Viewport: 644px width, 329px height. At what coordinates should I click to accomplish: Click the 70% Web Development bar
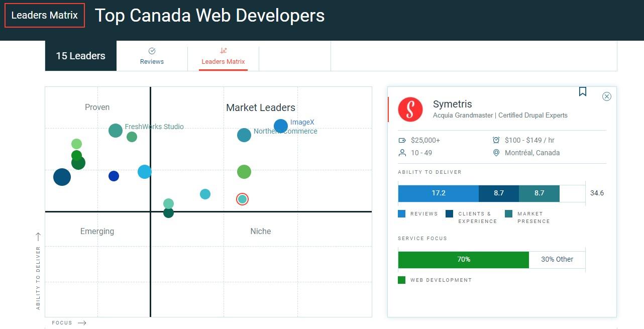point(464,259)
